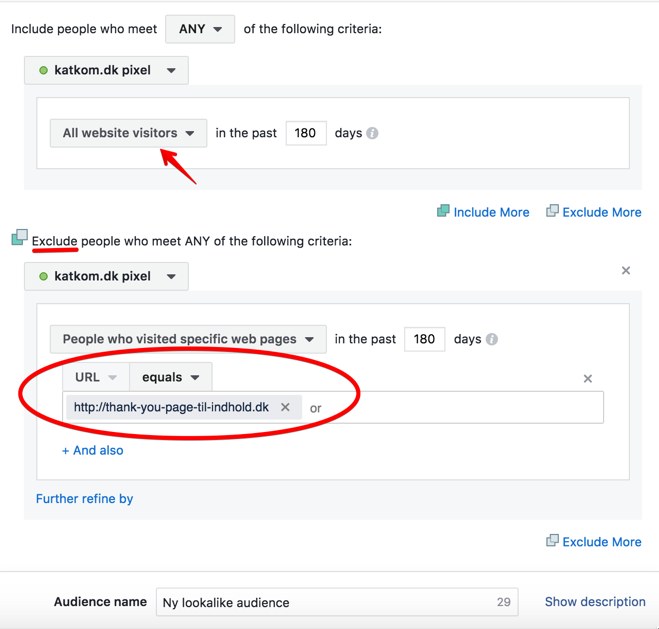
Task: Click the info icon beside included days
Action: (x=372, y=133)
